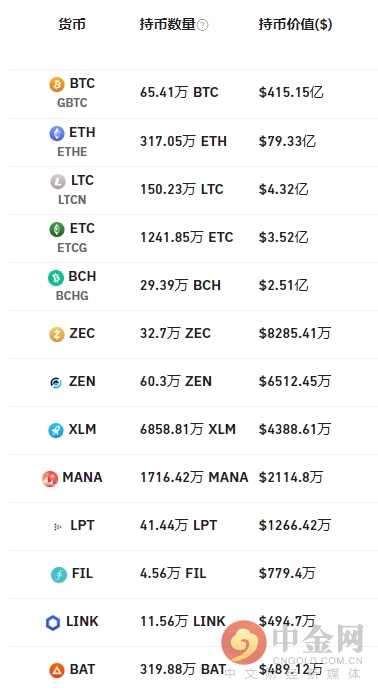Click the orange Bitcoin BTC coin icon
Viewport: 378px width, 692px height.
(x=56, y=84)
